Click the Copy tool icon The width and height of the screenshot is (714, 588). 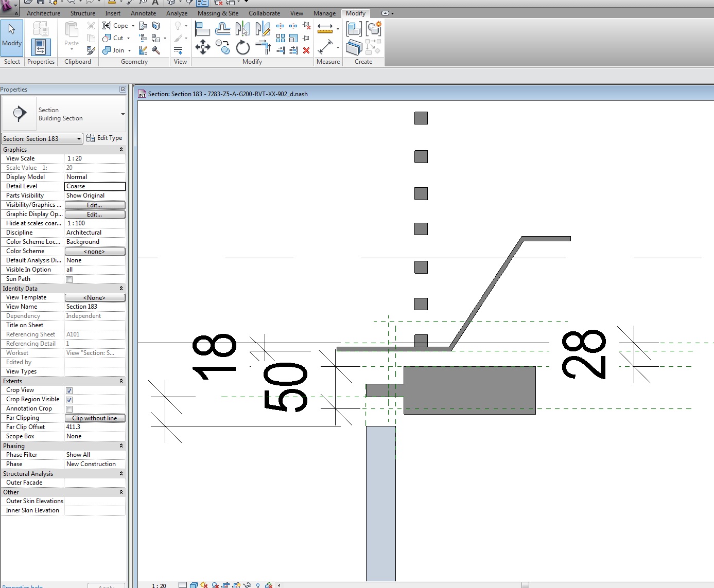(x=222, y=47)
